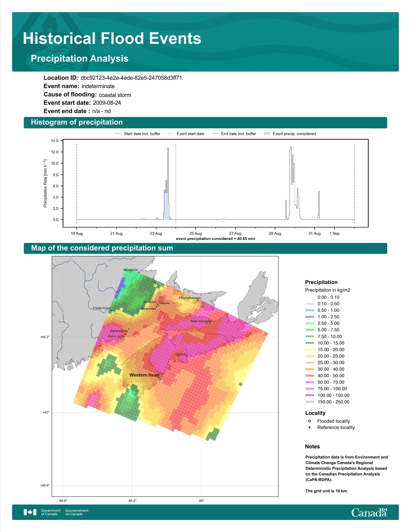The height and width of the screenshot is (532, 411).
Task: Click the Riverview map label
Action: point(148,309)
